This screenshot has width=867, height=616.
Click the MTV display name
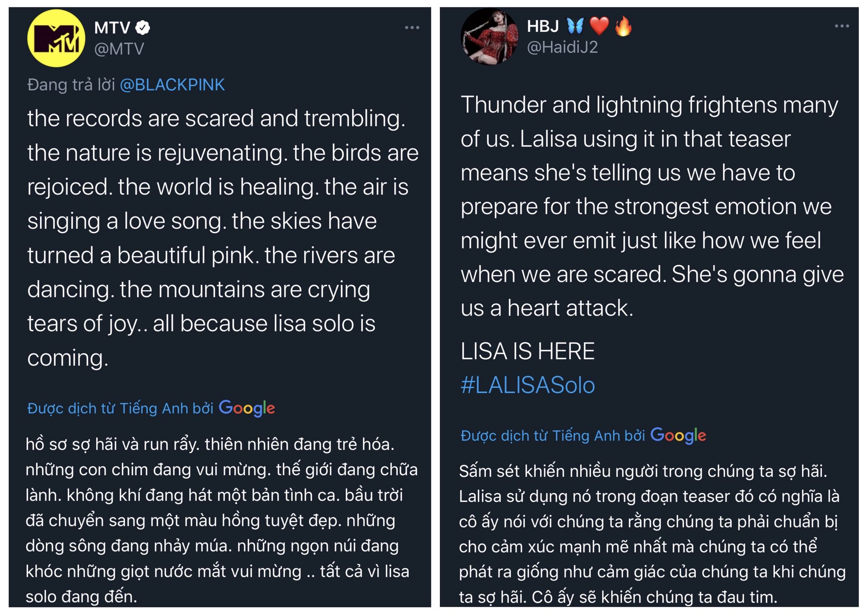[x=112, y=28]
